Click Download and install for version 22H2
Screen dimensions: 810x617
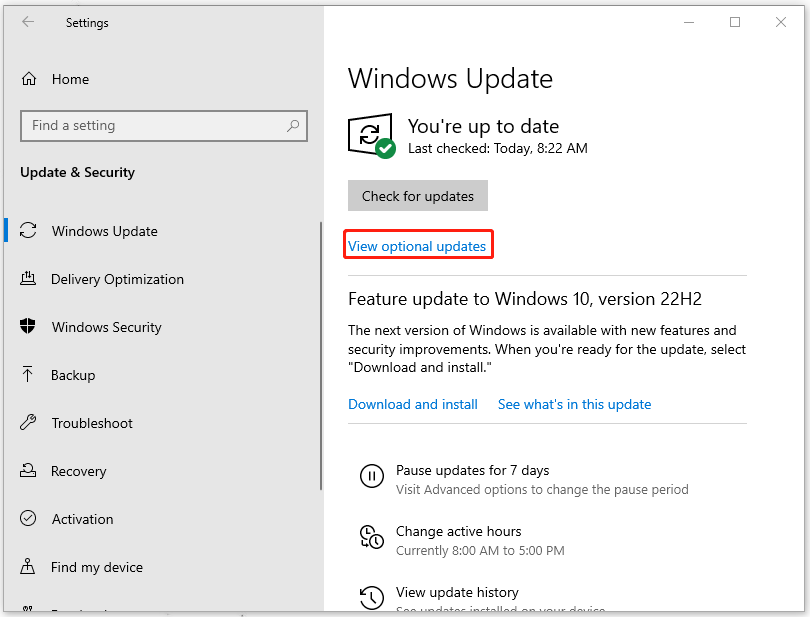(412, 404)
